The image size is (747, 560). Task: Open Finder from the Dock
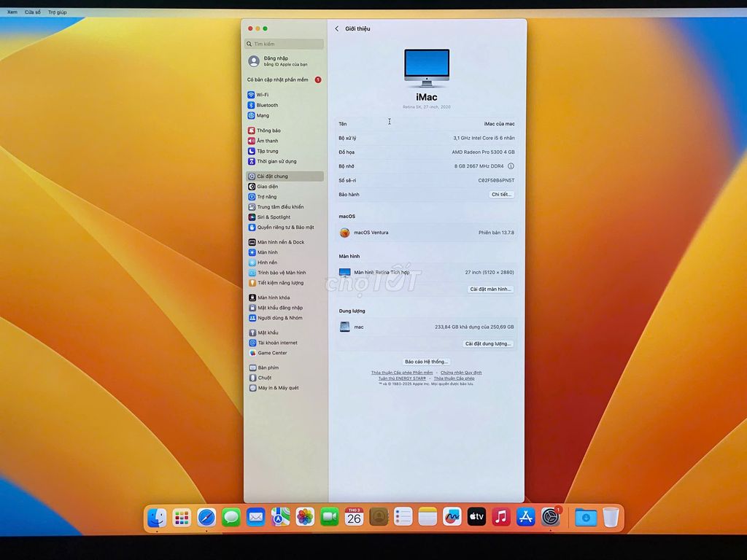tap(157, 518)
